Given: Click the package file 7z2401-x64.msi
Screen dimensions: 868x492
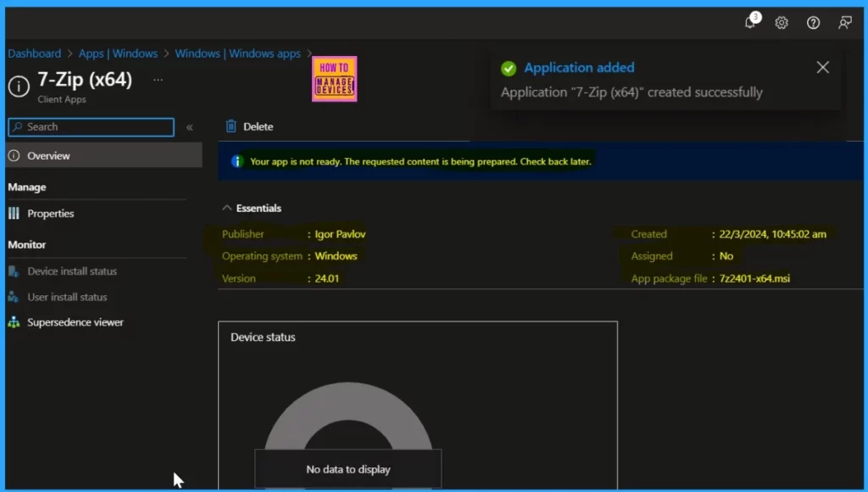Looking at the screenshot, I should 754,278.
